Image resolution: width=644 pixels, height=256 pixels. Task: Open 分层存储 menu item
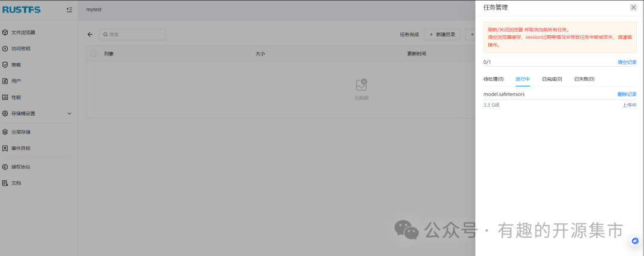20,132
